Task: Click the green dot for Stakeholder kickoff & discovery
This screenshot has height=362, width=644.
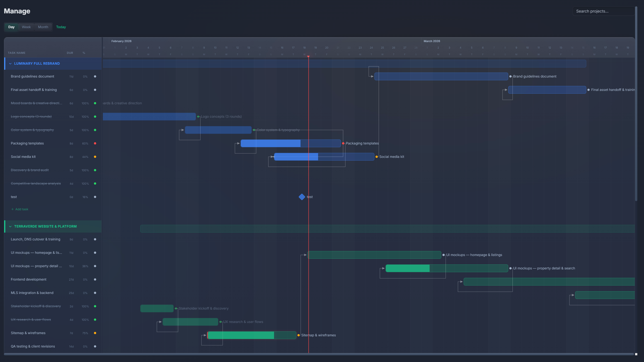Action: [x=95, y=306]
